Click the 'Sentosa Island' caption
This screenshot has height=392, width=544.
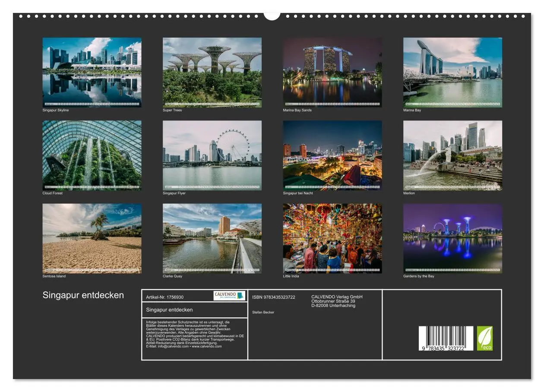(x=54, y=276)
